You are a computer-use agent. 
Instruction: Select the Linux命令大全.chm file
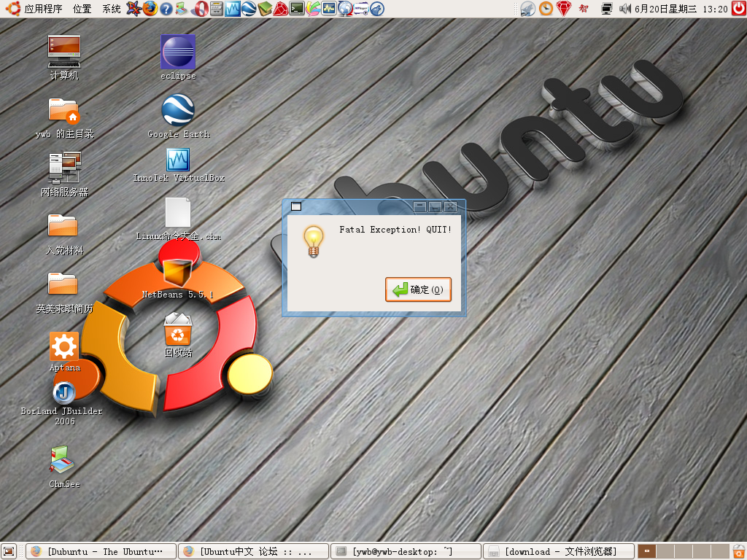click(x=178, y=219)
